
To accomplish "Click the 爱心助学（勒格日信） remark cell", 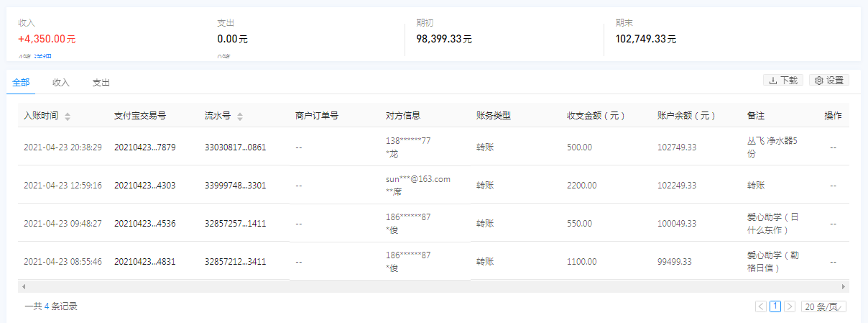I will [x=774, y=261].
